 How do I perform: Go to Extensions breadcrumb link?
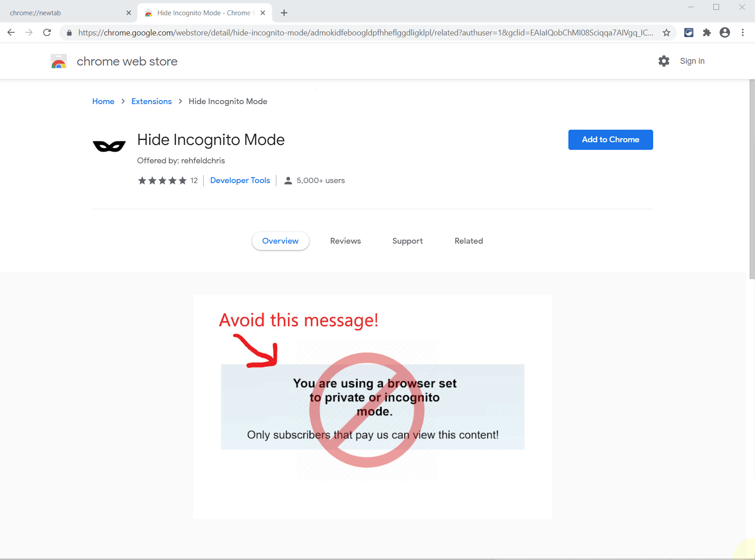point(152,101)
